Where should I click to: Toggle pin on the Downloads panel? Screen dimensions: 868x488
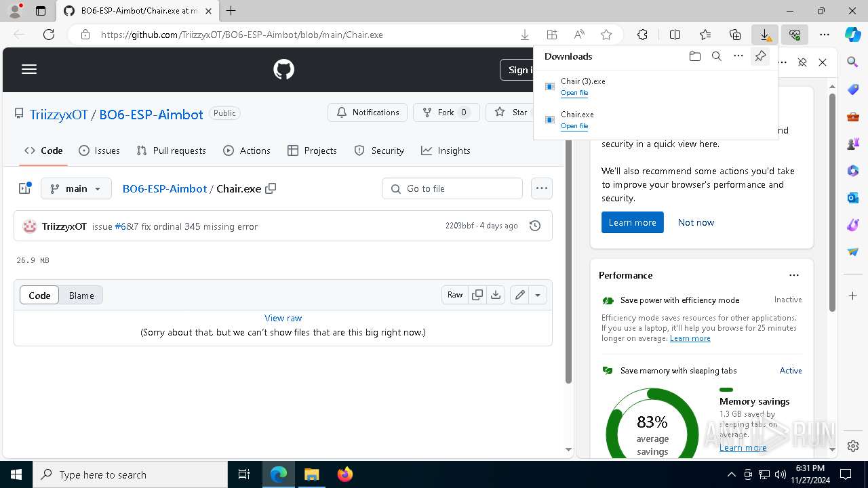click(760, 56)
